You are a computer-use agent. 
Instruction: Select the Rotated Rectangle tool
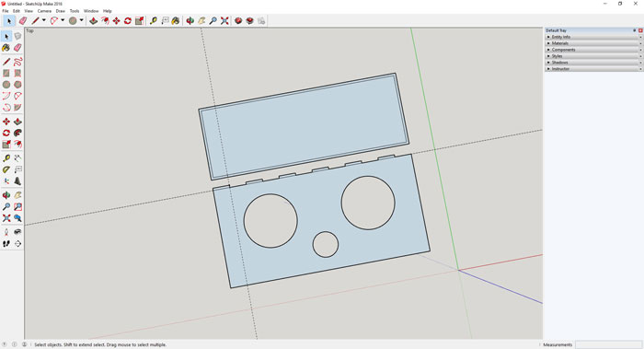pyautogui.click(x=17, y=73)
